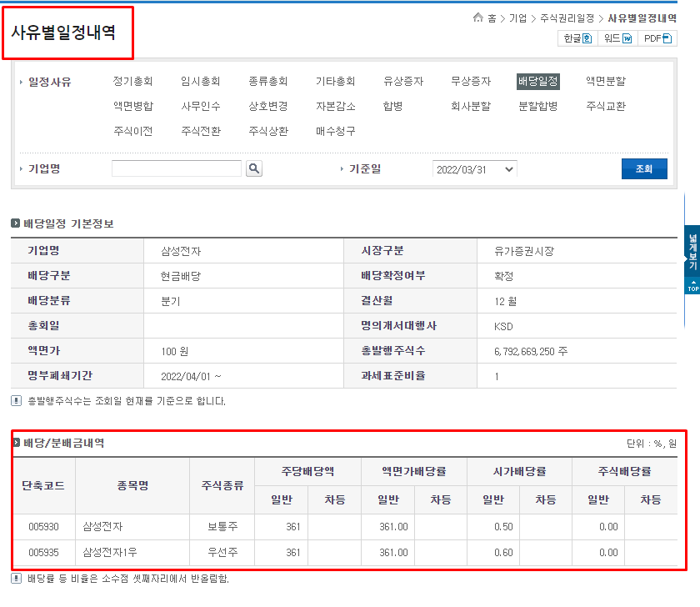Select 주식상환 schedule reason
Screen dimensions: 700x607
click(267, 131)
